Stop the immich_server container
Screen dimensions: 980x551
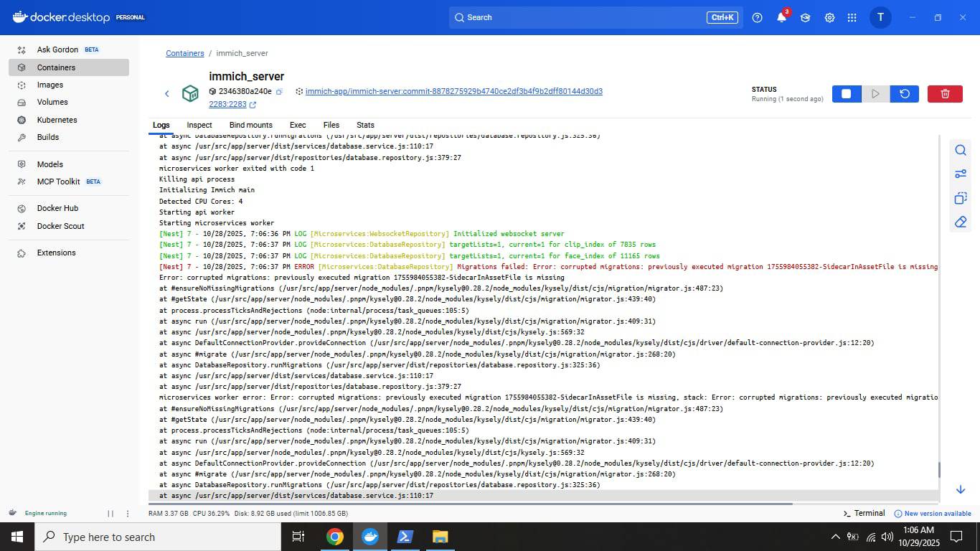(847, 93)
